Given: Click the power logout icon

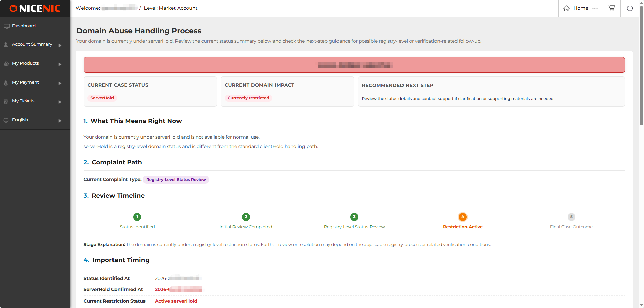Looking at the screenshot, I should coord(630,8).
